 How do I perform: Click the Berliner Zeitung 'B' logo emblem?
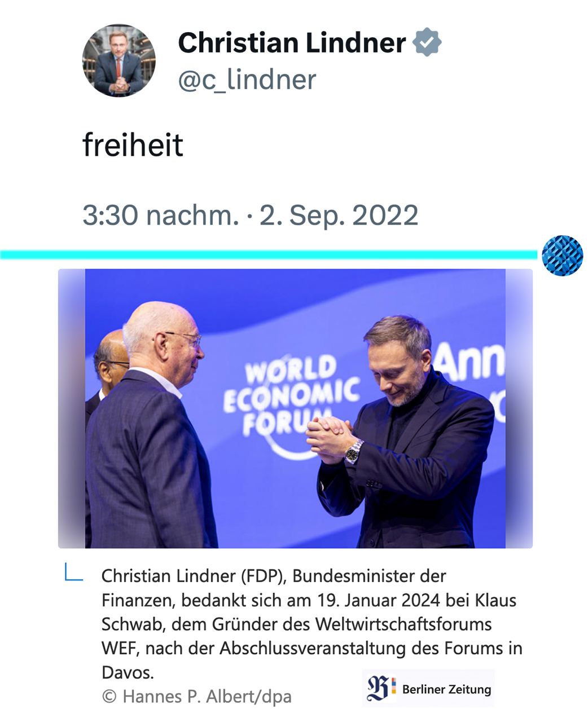[381, 688]
